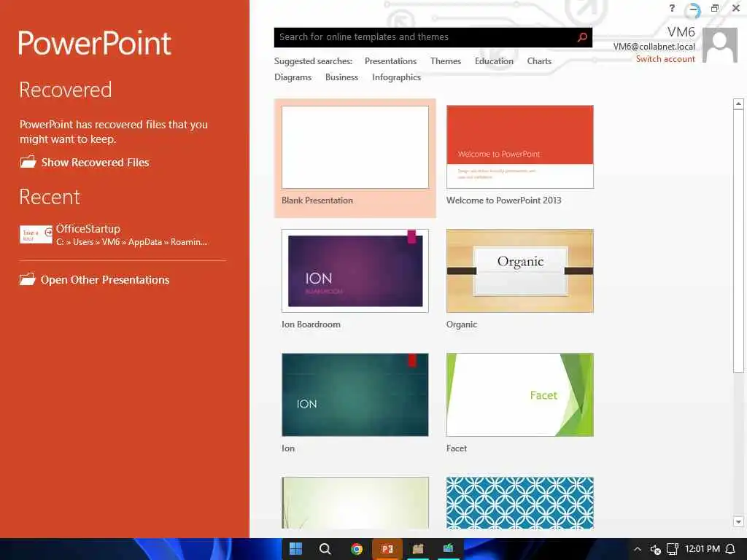The image size is (747, 560).
Task: Click the template list scroll down arrow
Action: pyautogui.click(x=738, y=522)
